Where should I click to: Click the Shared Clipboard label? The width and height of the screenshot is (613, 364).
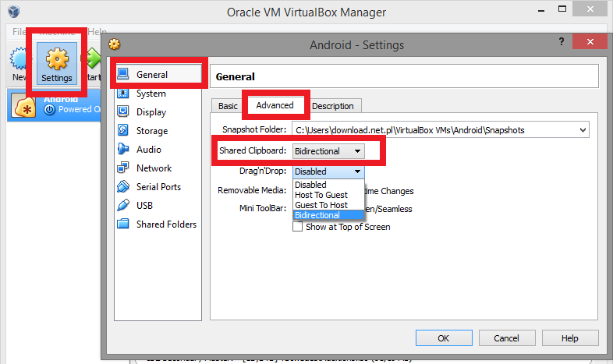(x=253, y=150)
